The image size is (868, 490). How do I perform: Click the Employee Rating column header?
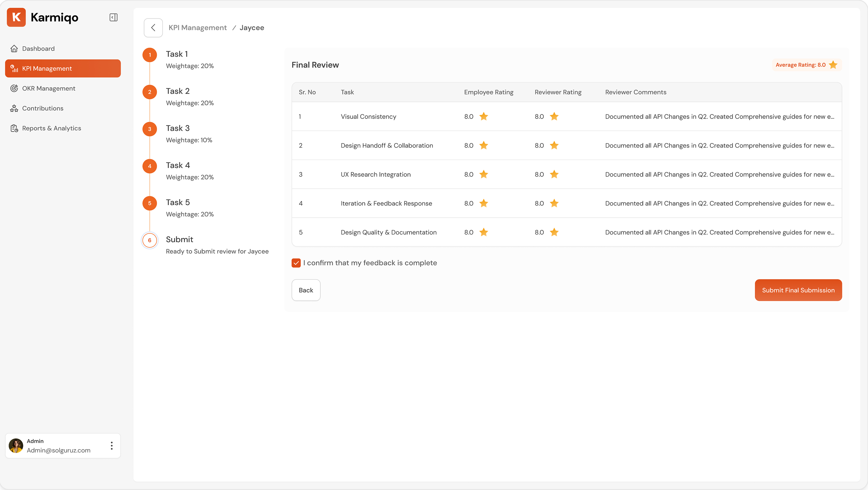coord(488,92)
